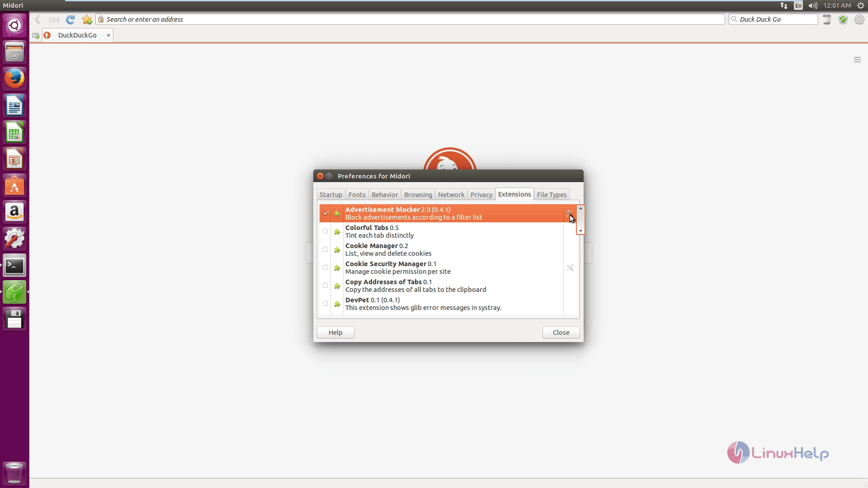Open network connections indicator
This screenshot has width=868, height=488.
pyautogui.click(x=784, y=5)
